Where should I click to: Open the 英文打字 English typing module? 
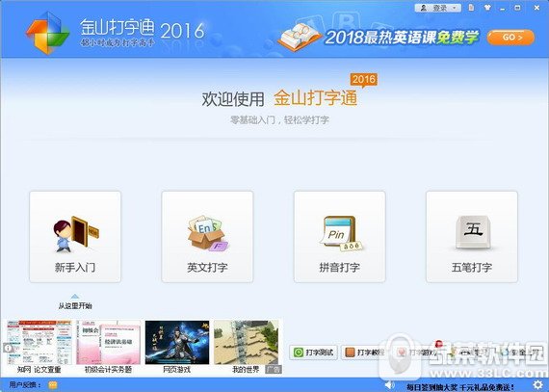(207, 237)
